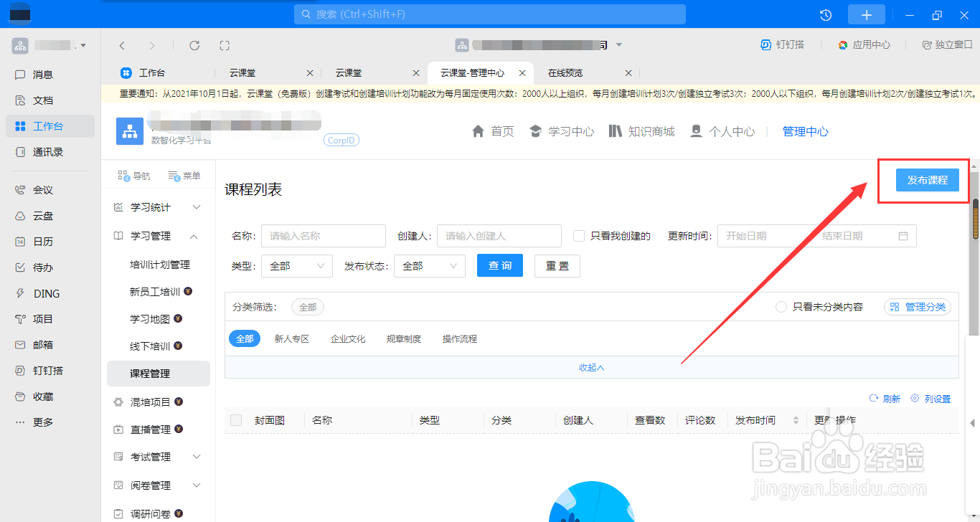This screenshot has height=522, width=980.
Task: Go to 学习中心 in top navigation
Action: pos(562,131)
